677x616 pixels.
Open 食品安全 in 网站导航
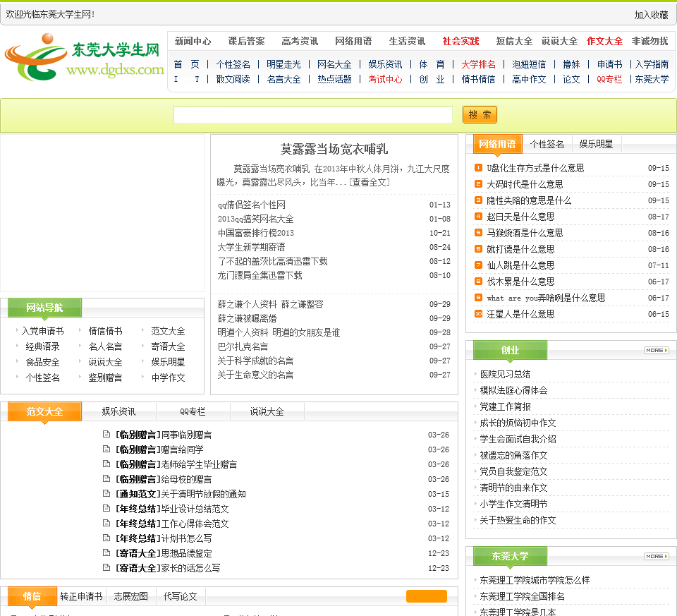pos(42,362)
